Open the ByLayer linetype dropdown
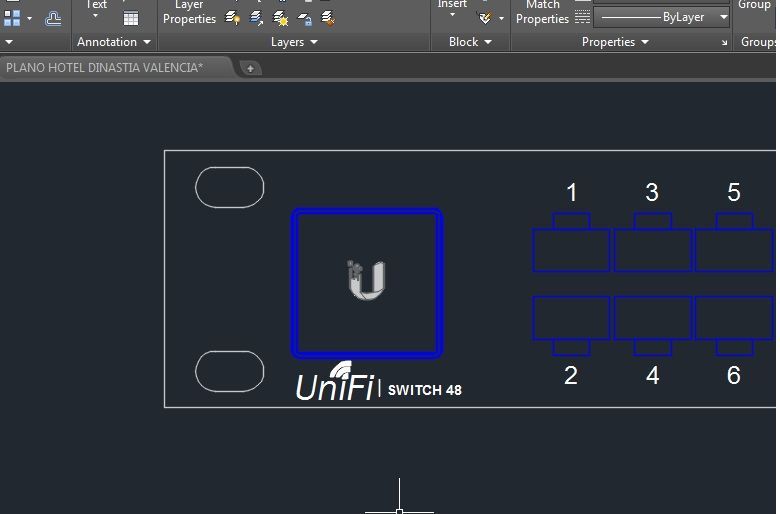Viewport: 780px width, 514px height. 723,18
